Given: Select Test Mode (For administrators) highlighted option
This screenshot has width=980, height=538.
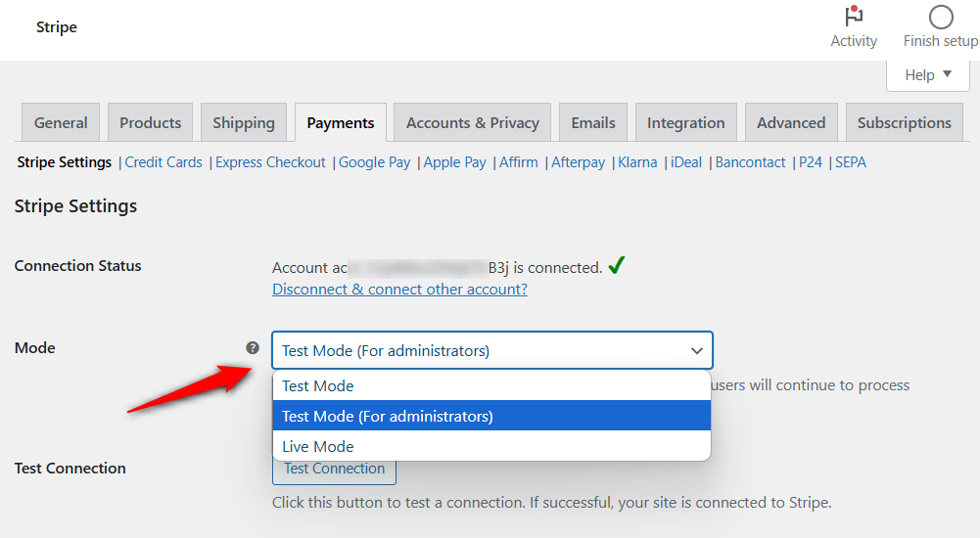Looking at the screenshot, I should (491, 416).
